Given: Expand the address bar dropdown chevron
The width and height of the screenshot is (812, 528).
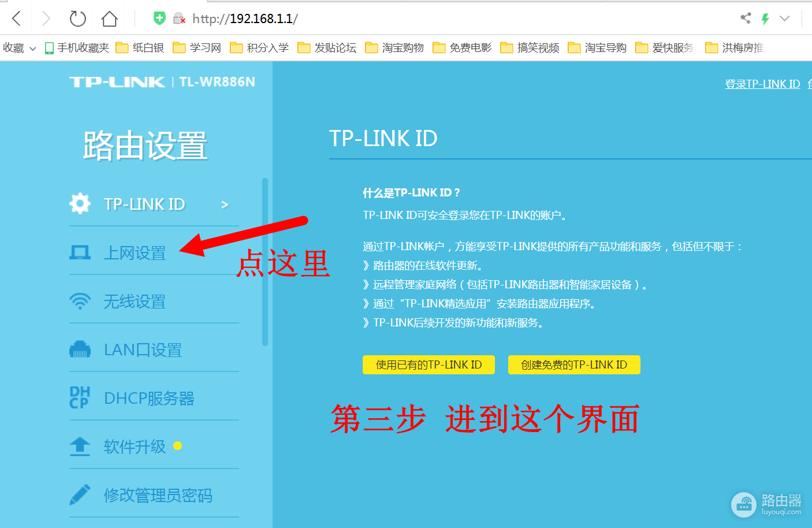Looking at the screenshot, I should [784, 18].
